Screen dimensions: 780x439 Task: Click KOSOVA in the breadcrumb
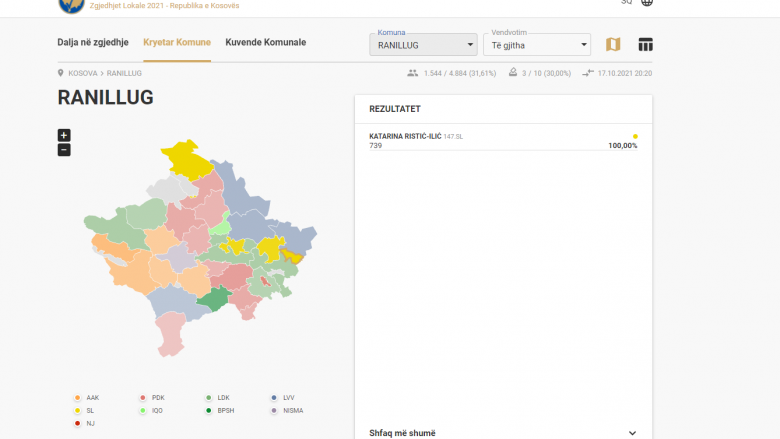[x=83, y=73]
